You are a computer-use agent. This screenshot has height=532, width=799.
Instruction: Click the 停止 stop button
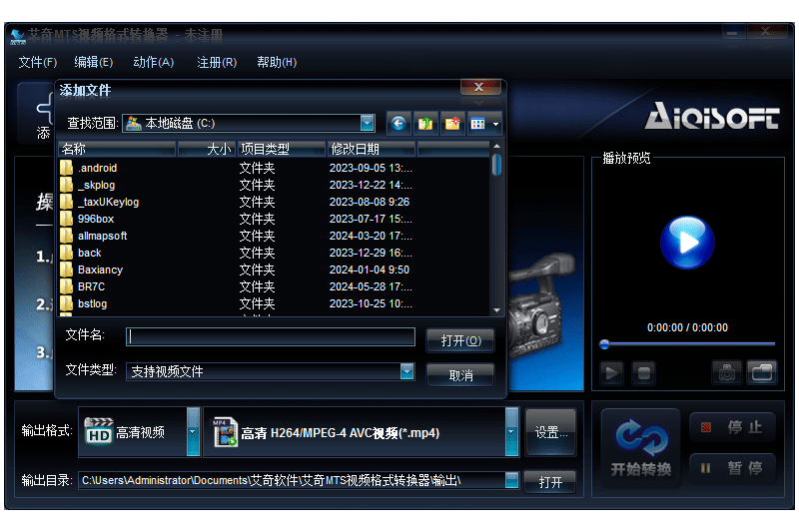[x=733, y=426]
